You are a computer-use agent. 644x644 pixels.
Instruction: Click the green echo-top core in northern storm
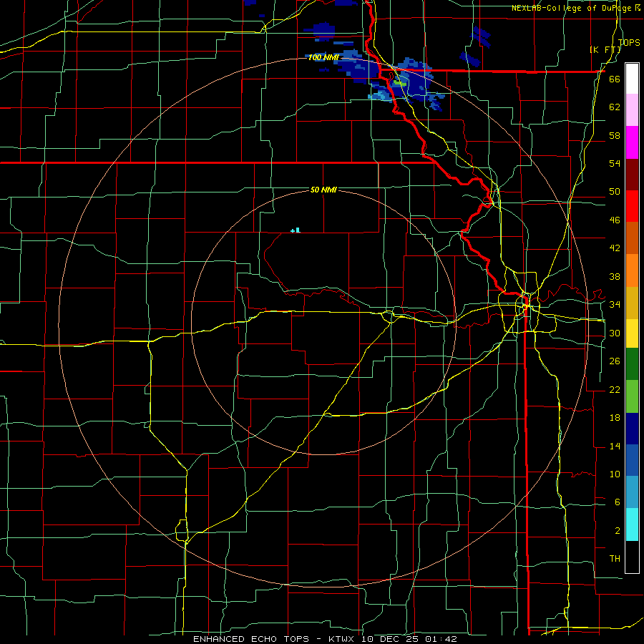[x=399, y=84]
